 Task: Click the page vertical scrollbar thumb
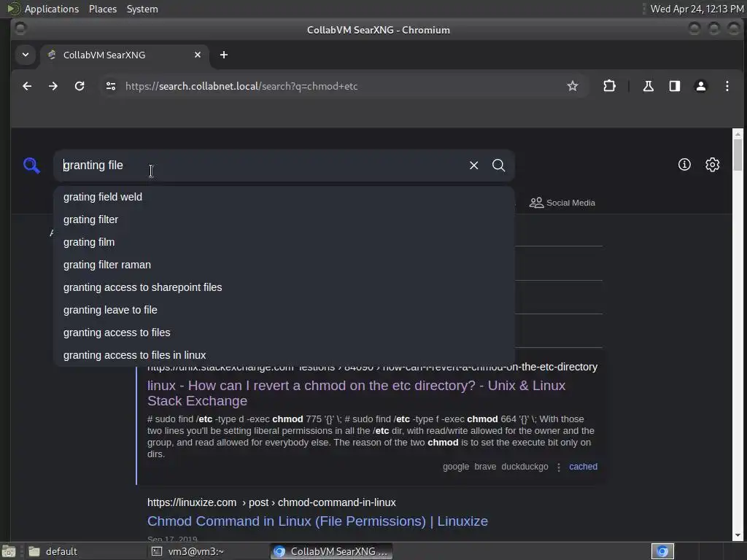[x=738, y=154]
